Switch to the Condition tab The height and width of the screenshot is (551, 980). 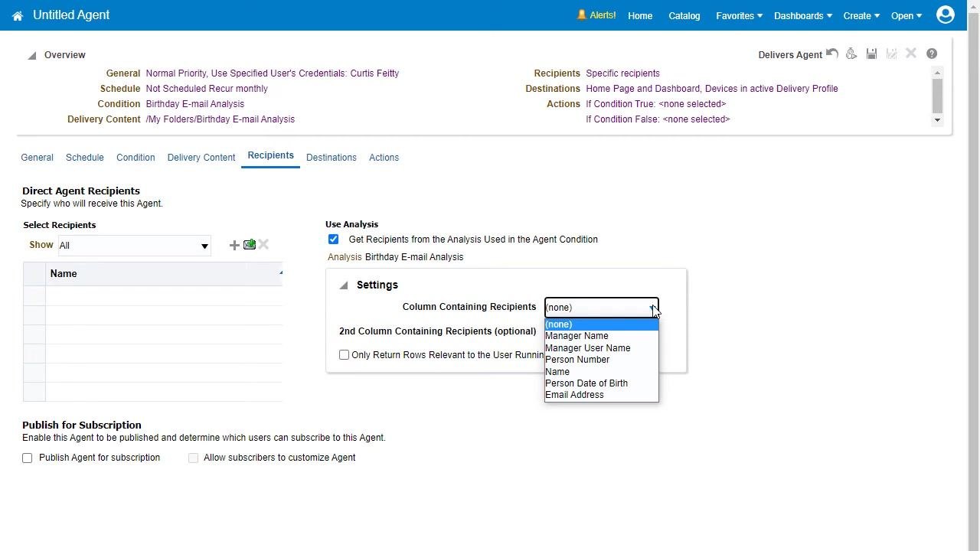136,158
